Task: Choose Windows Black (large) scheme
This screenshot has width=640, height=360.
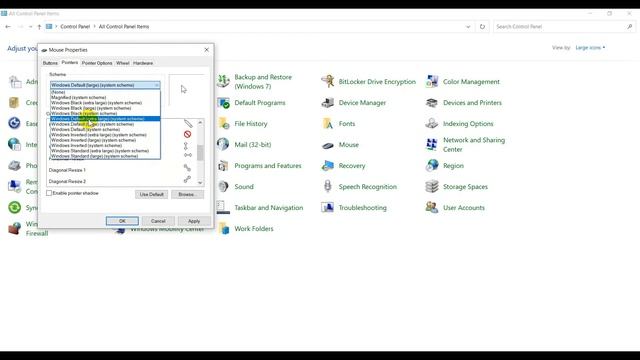Action: [x=105, y=108]
